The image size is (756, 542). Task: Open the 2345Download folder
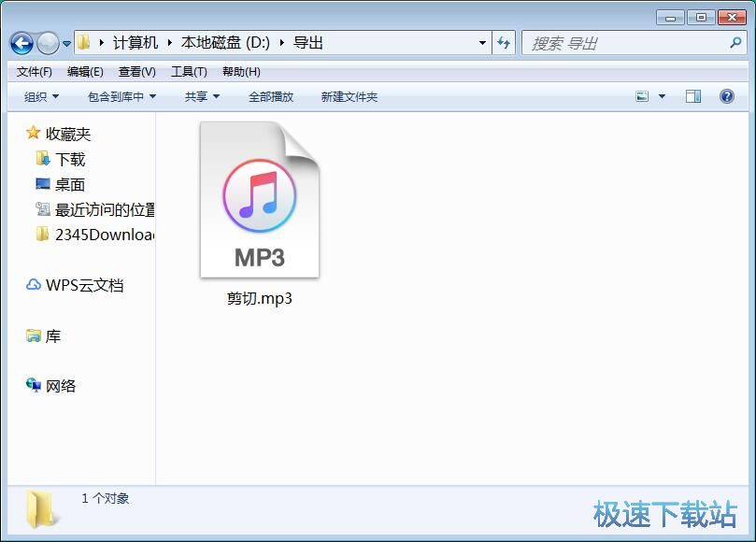click(105, 235)
